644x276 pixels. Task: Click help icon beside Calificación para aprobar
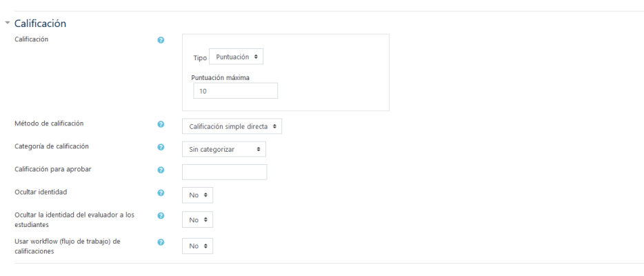161,170
